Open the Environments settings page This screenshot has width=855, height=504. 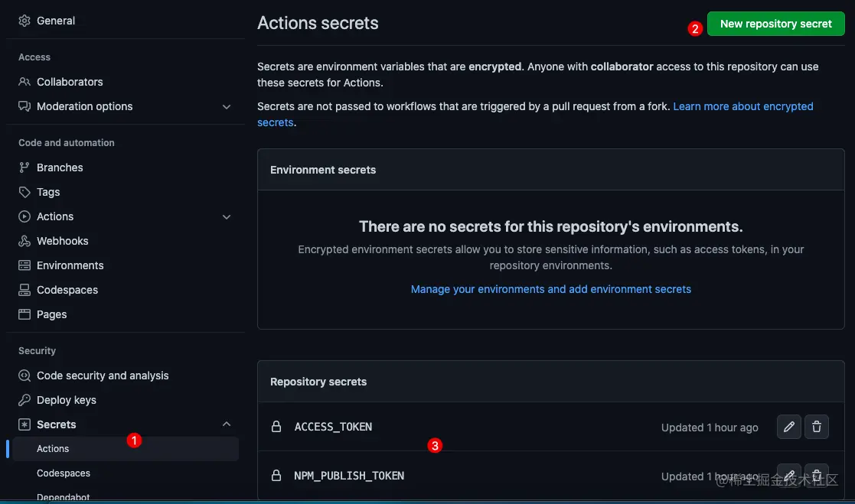(x=70, y=265)
